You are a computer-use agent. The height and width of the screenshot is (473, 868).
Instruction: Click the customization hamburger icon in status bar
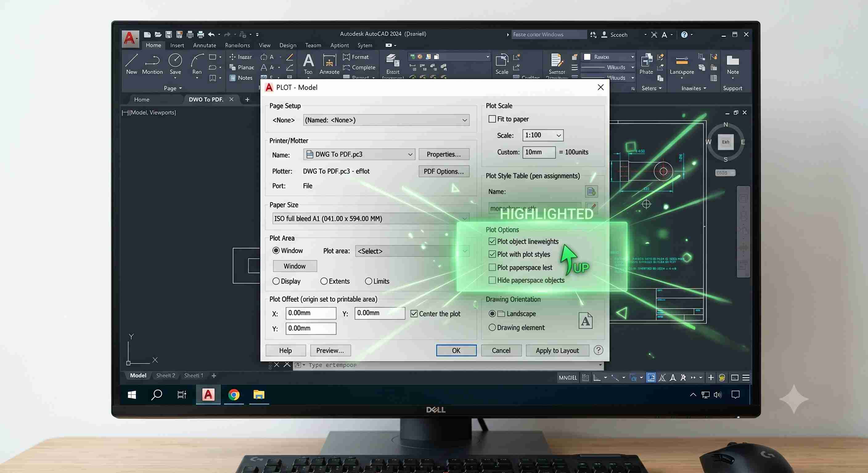tap(746, 378)
